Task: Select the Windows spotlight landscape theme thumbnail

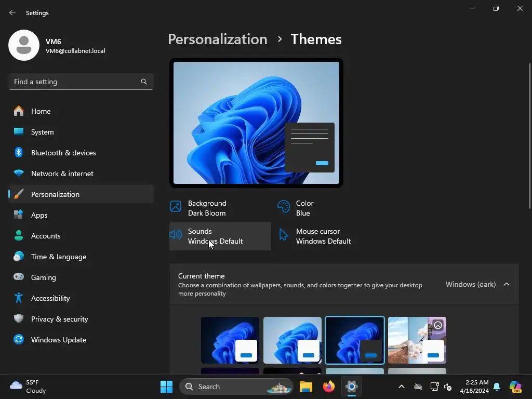Action: (x=417, y=340)
